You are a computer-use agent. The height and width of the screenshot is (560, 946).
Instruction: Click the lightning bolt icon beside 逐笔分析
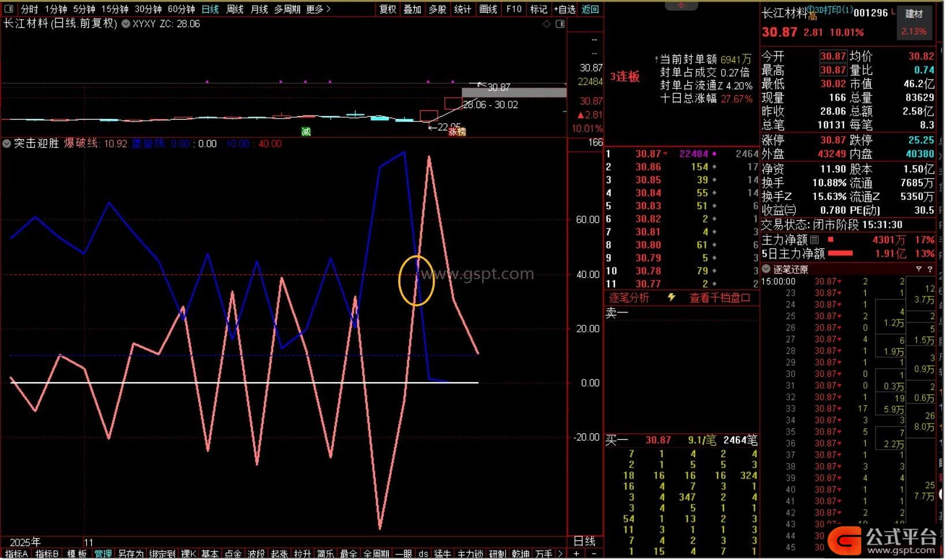coord(671,298)
